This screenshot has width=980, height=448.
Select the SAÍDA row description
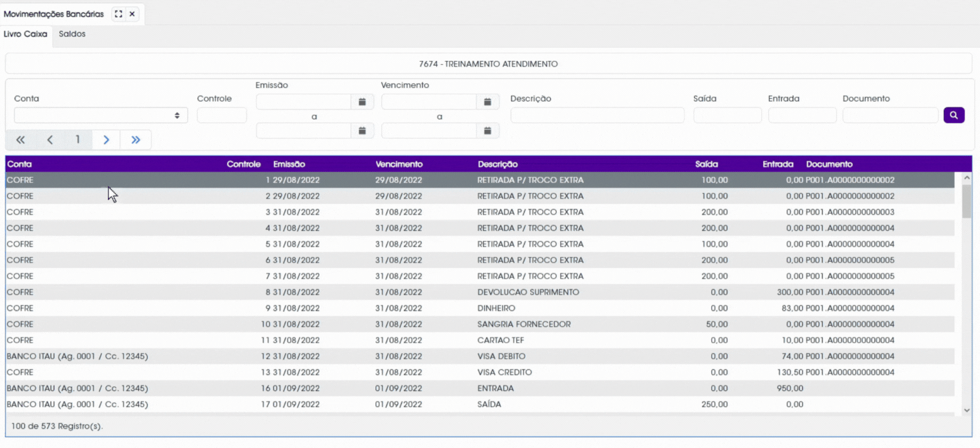(x=489, y=404)
